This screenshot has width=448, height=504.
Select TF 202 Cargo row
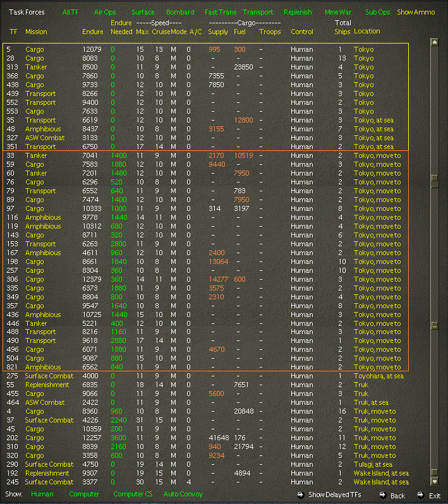(x=206, y=438)
